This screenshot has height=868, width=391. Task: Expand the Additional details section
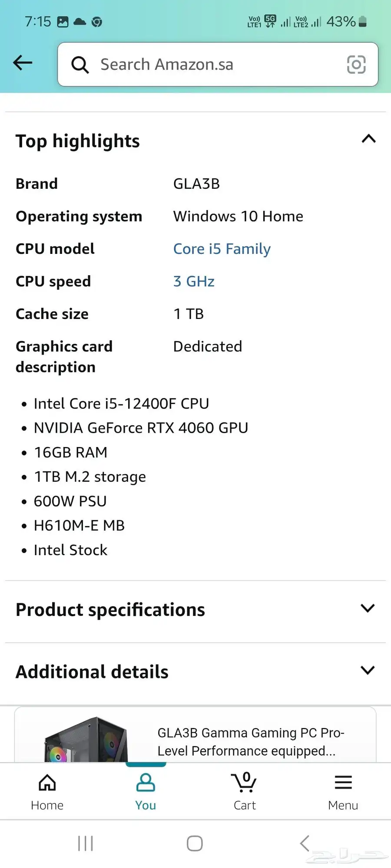click(368, 670)
